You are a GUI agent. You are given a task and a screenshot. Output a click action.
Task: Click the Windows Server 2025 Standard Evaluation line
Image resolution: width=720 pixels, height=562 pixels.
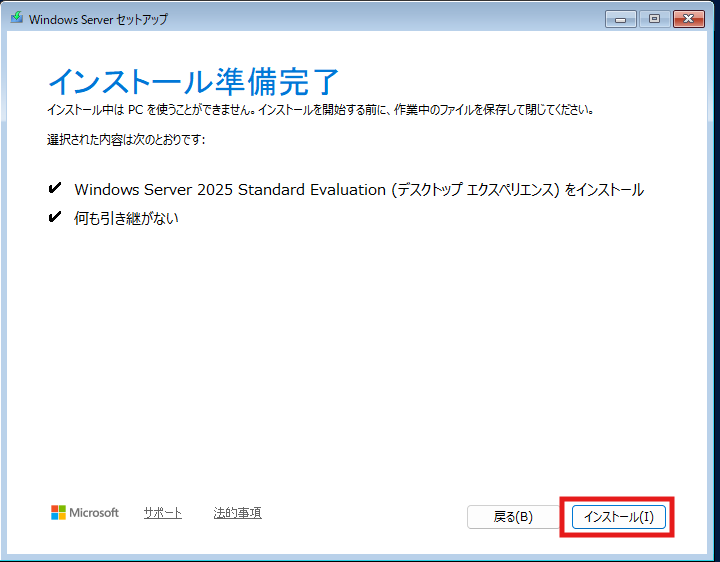pyautogui.click(x=359, y=190)
